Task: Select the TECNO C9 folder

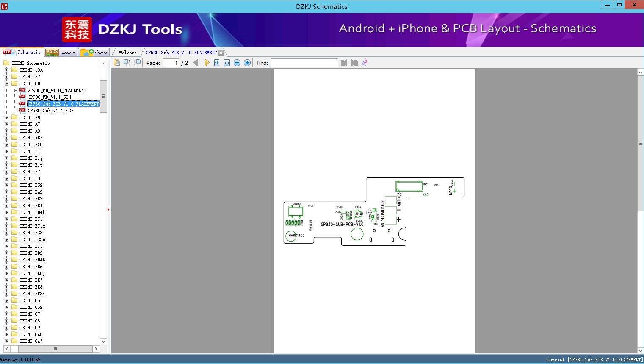Action: tap(30, 328)
